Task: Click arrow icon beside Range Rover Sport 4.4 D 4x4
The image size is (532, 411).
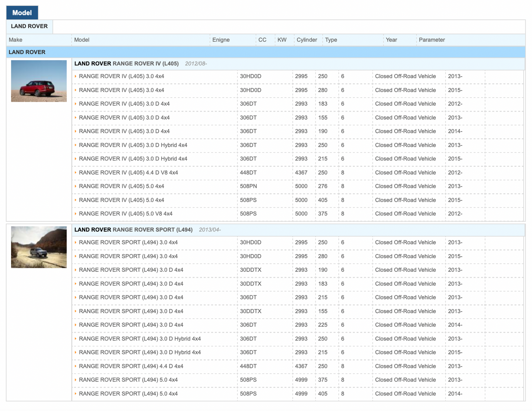Action: pyautogui.click(x=75, y=366)
